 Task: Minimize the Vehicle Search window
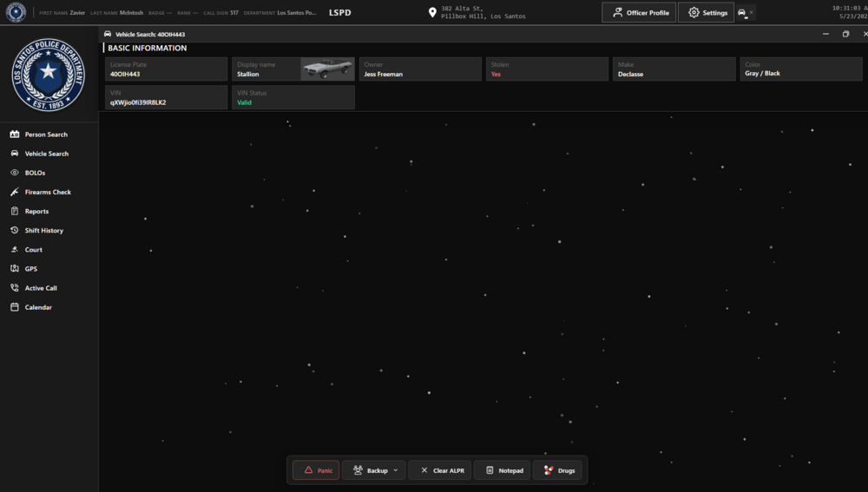[x=825, y=34]
